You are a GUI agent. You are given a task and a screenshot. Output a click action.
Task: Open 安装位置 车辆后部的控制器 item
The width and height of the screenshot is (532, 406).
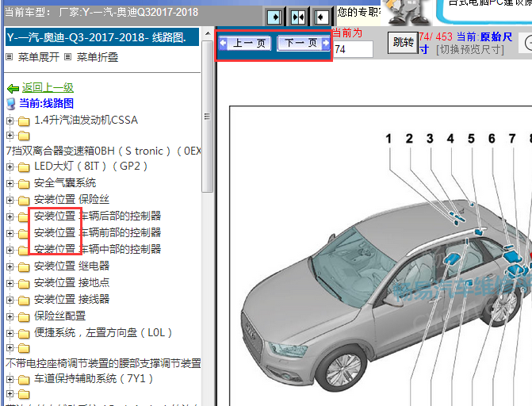[98, 216]
